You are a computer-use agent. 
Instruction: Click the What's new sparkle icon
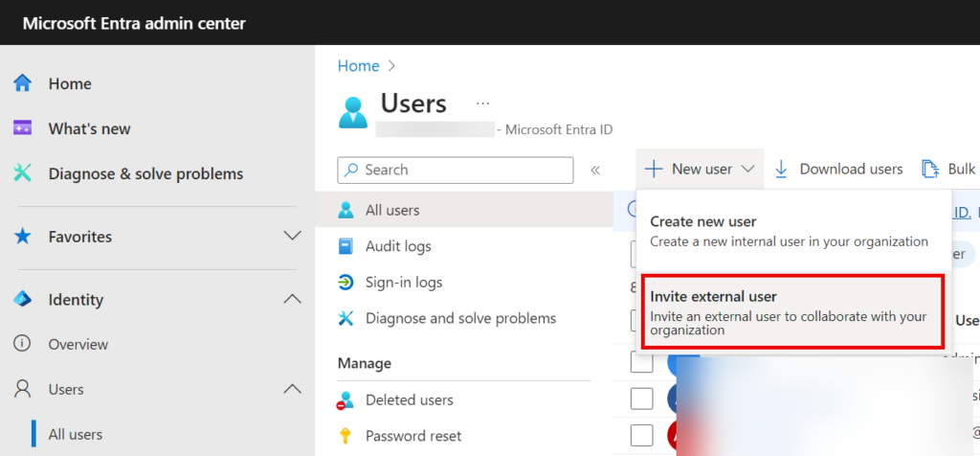23,128
